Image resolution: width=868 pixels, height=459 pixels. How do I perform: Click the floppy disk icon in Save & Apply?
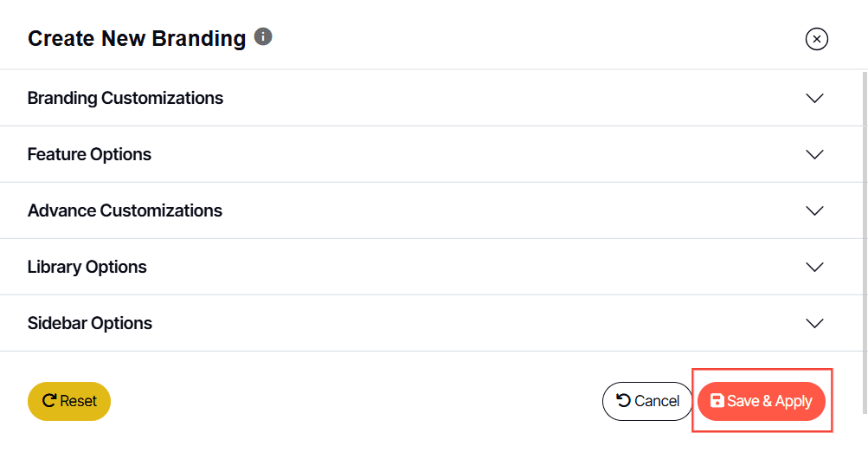(x=717, y=401)
